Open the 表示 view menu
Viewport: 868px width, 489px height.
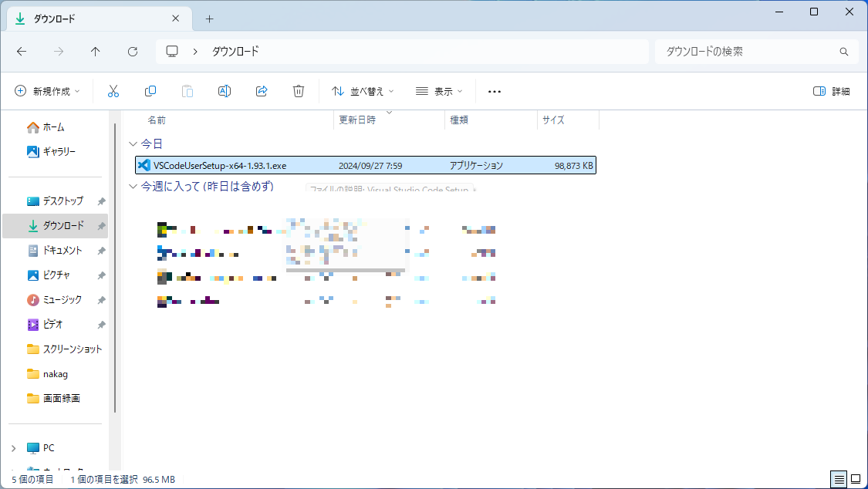(x=439, y=91)
